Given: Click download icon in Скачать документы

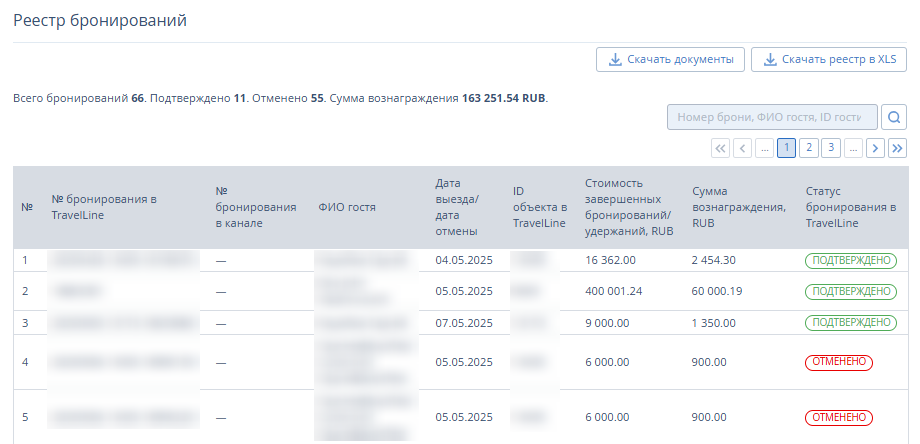Looking at the screenshot, I should [614, 60].
